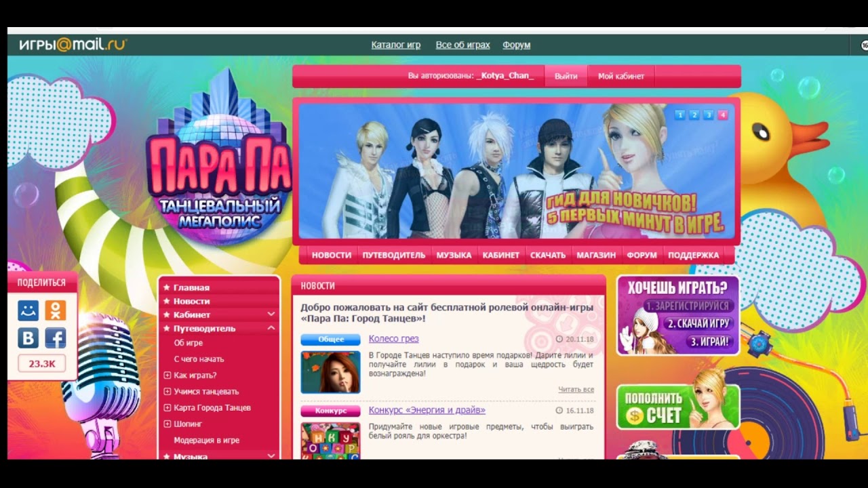Click clock icon next to 16.11.18
The width and height of the screenshot is (868, 488).
click(x=559, y=411)
